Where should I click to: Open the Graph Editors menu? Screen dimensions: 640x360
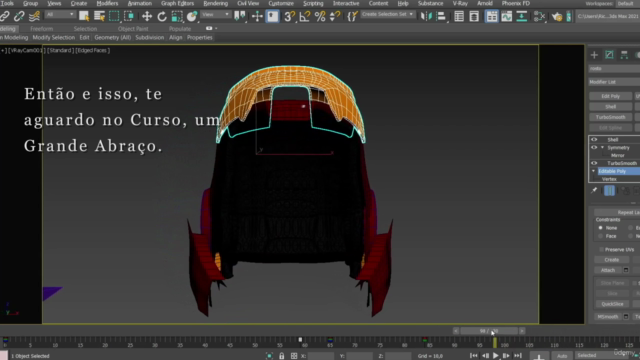click(x=177, y=3)
